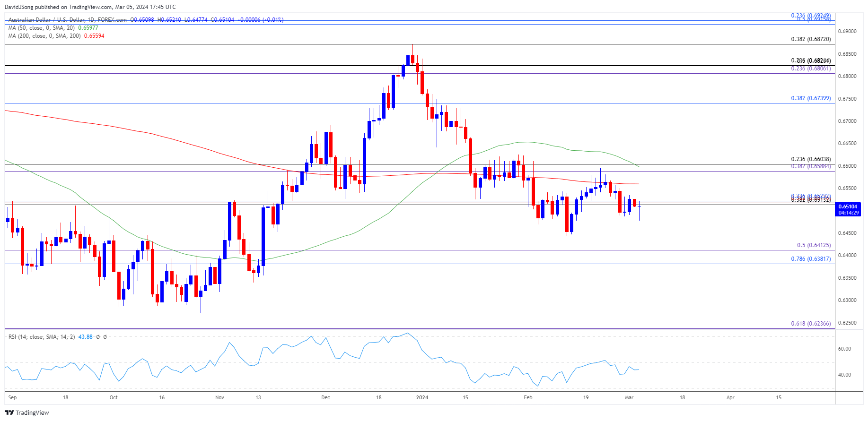
Task: Click the 0.63000 price axis label
Action: (x=847, y=301)
